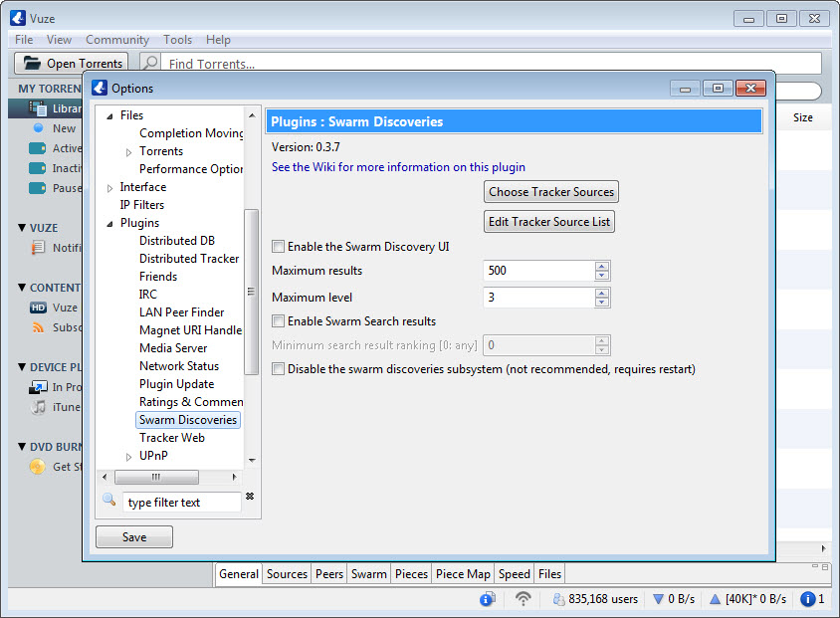Check Disable the swarm discoveries subsystem
This screenshot has width=840, height=618.
tap(278, 369)
